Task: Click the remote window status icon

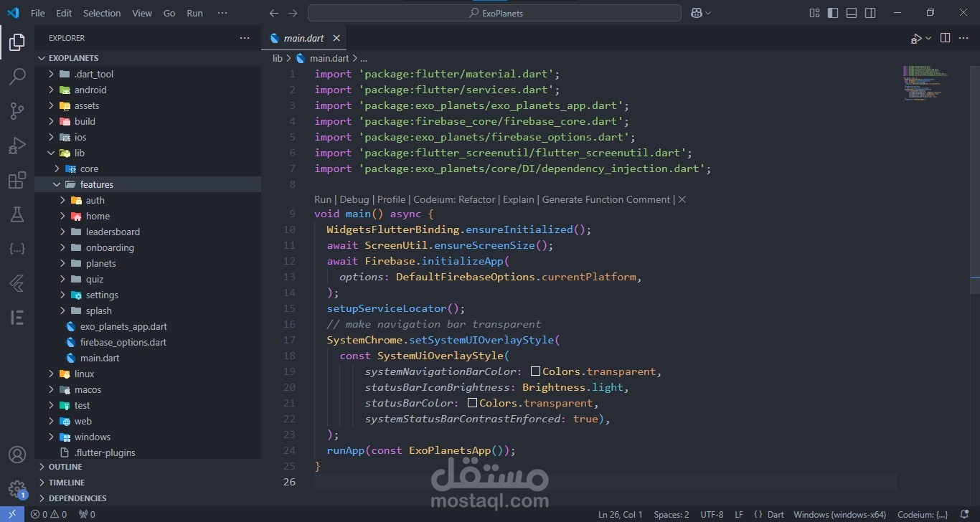Action: [x=11, y=514]
